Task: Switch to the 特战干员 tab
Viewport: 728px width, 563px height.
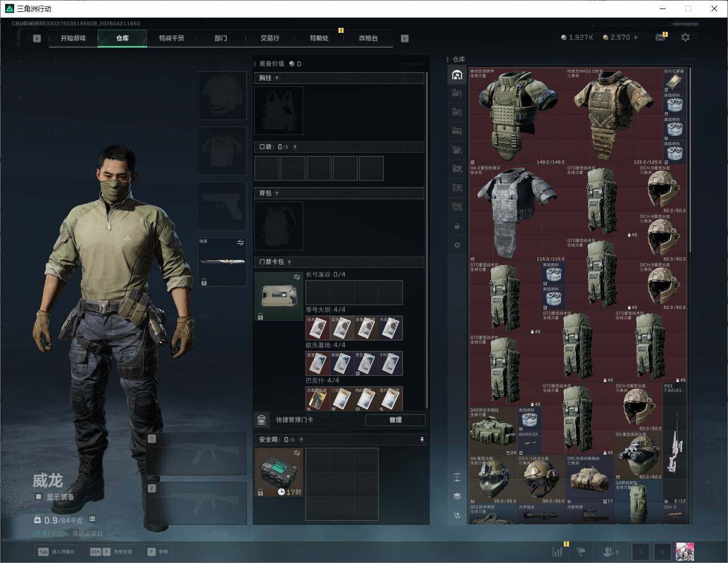Action: [171, 38]
